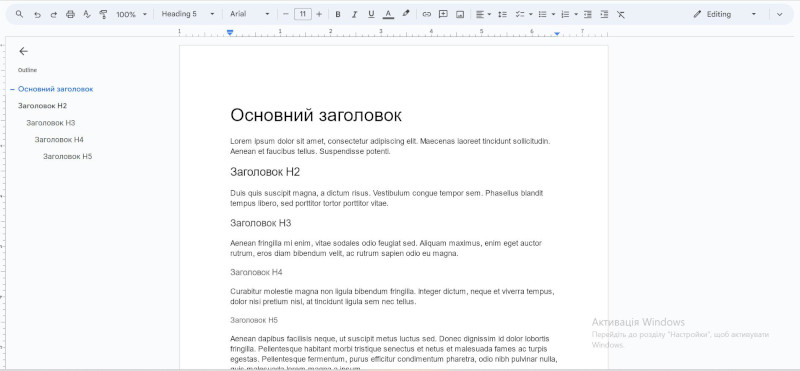Toggle italic formatting
This screenshot has height=371, width=800.
click(354, 14)
